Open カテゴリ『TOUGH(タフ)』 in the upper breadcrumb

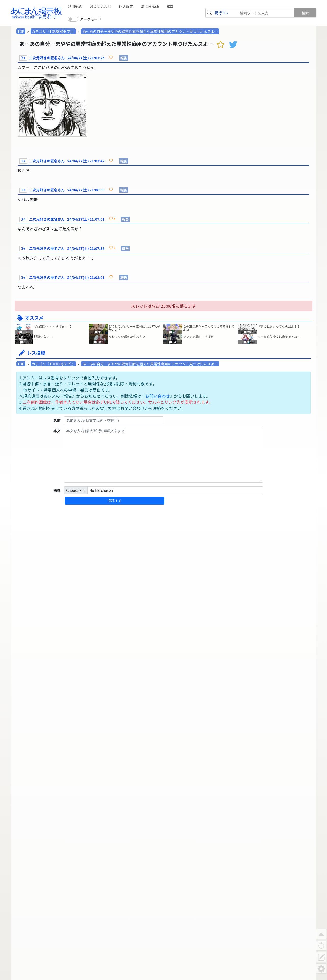(53, 31)
